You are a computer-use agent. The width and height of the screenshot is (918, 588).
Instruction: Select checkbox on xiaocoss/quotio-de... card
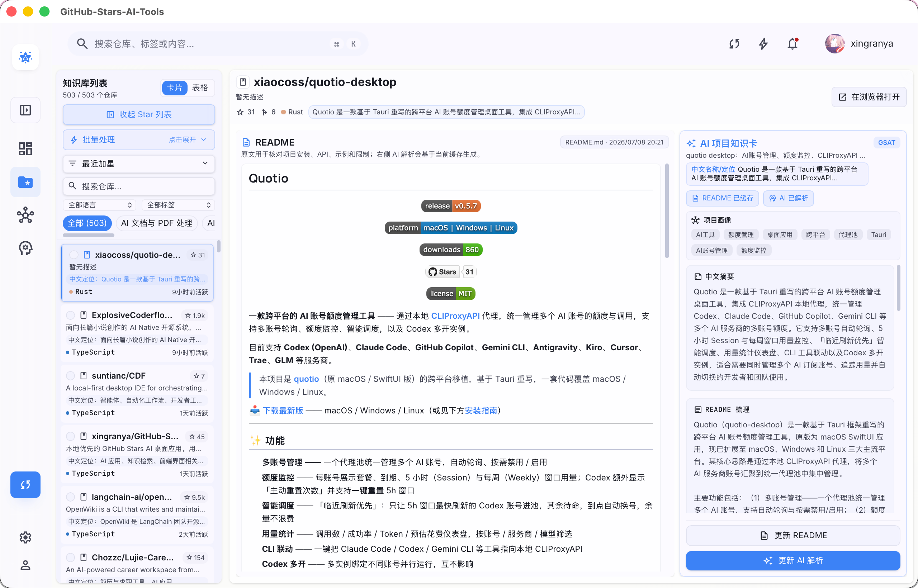(74, 255)
